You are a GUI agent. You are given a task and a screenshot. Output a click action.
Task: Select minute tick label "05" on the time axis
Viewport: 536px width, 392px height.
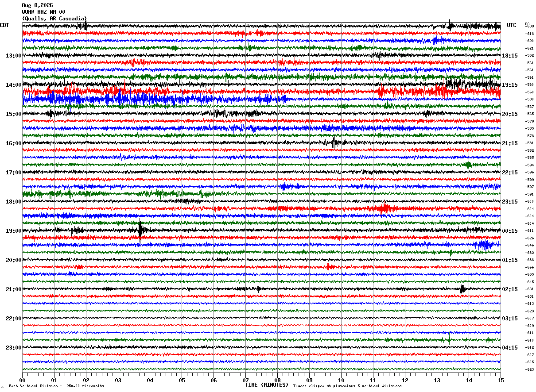[x=182, y=380]
